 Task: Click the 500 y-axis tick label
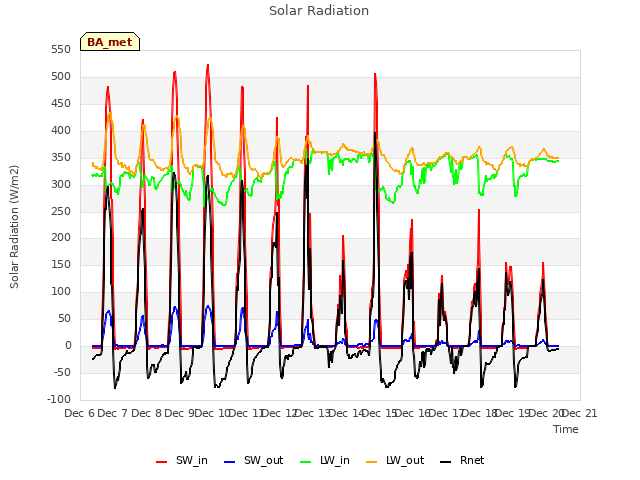[x=61, y=76]
